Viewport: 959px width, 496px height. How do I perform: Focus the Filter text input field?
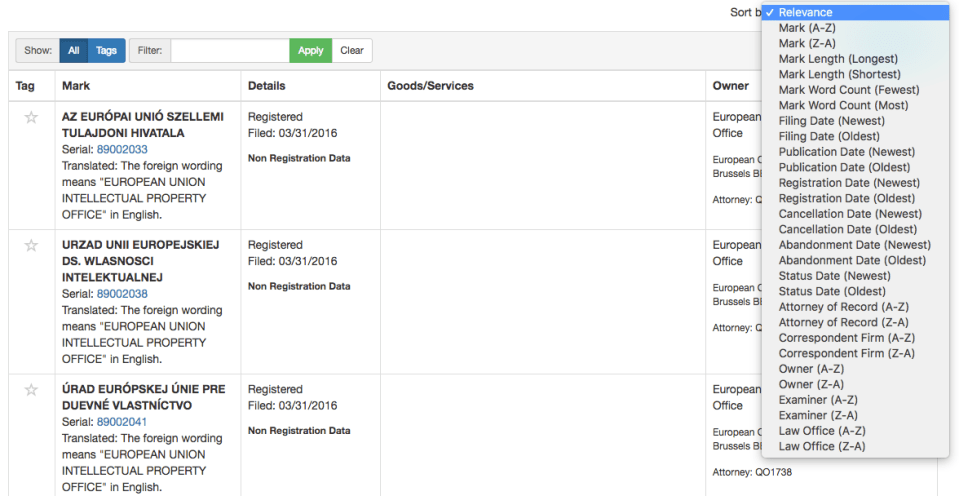[x=230, y=51]
